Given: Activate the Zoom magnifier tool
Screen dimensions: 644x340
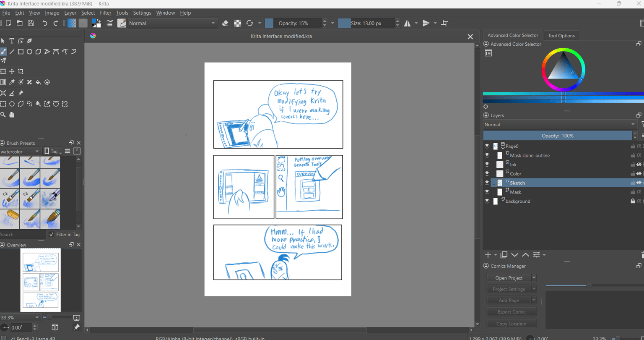Looking at the screenshot, I should click(3, 115).
